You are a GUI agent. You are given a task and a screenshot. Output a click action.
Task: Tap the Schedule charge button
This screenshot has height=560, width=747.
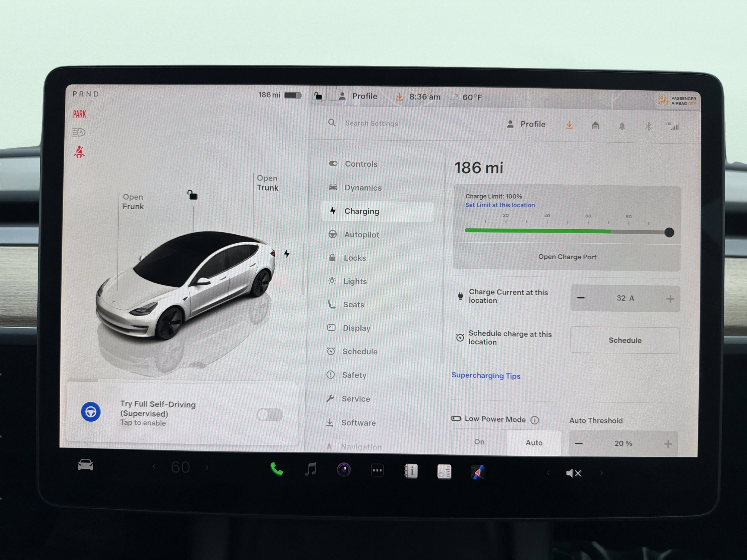click(625, 340)
